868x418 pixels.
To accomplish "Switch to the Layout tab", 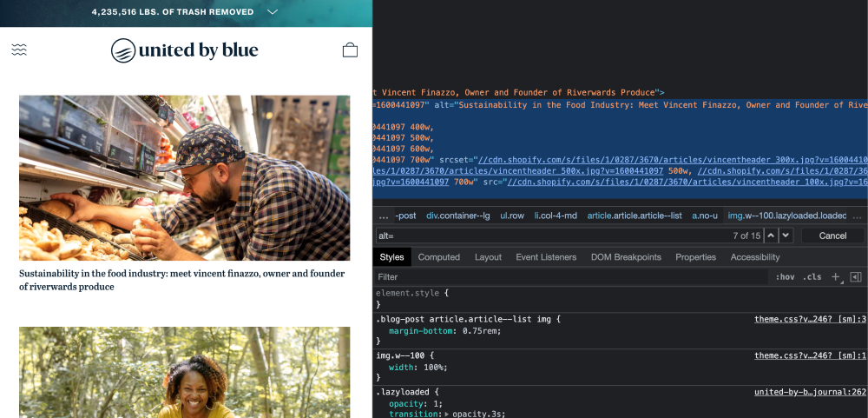I will tap(488, 257).
